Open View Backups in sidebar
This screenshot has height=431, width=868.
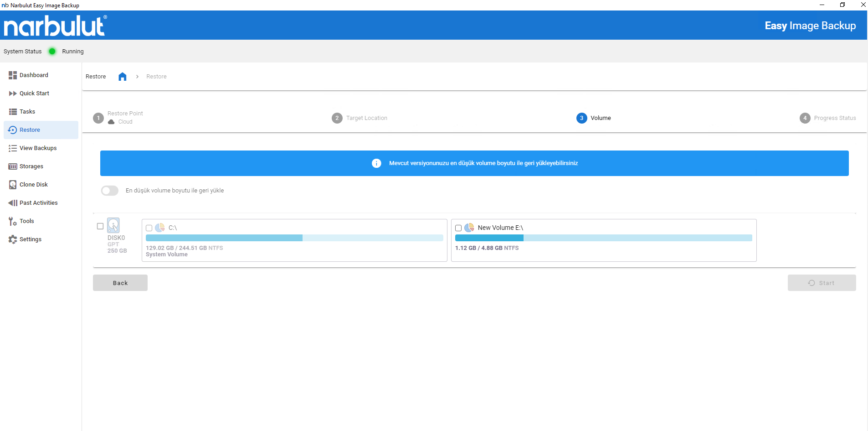(38, 148)
